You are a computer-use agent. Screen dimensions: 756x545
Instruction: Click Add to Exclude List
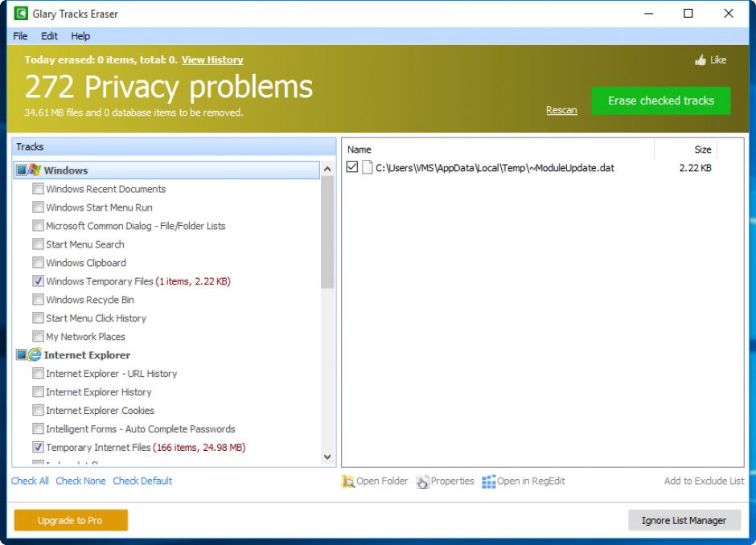[704, 481]
